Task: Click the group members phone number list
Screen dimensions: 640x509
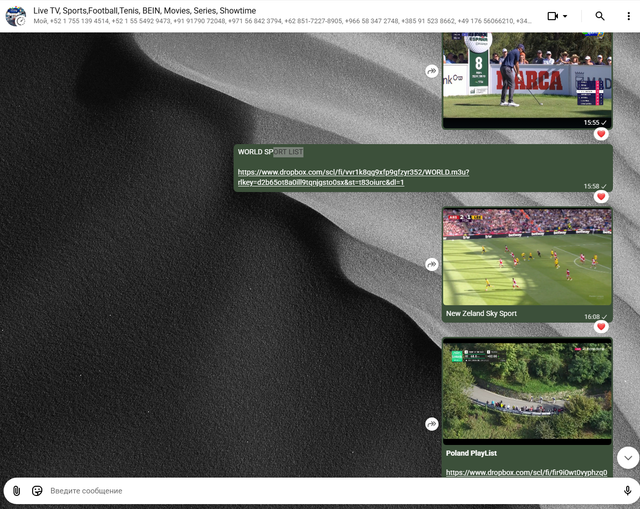Action: [x=282, y=21]
